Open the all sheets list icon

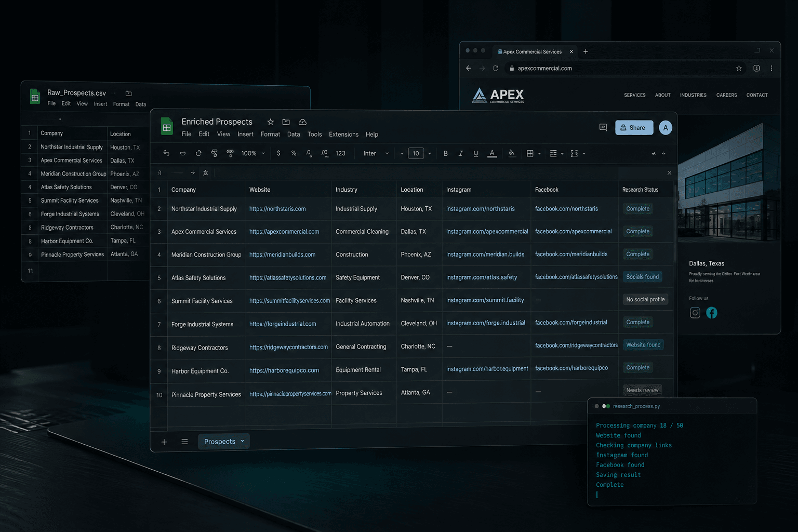184,442
